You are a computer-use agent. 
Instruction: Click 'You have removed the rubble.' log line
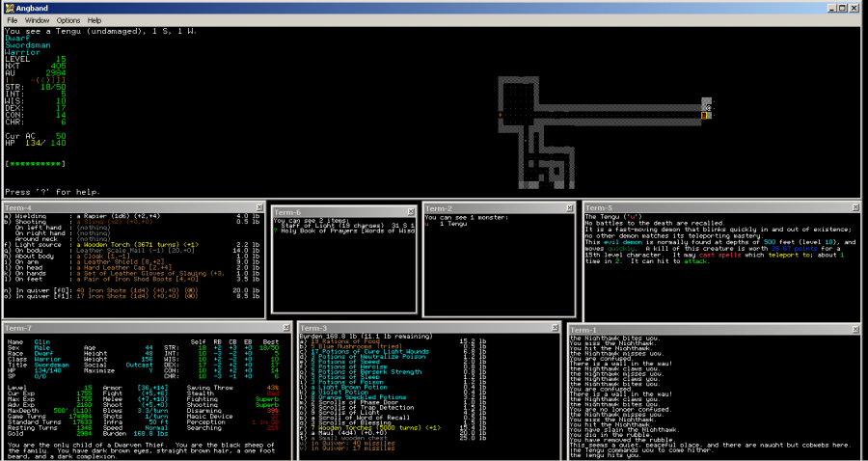(620, 440)
